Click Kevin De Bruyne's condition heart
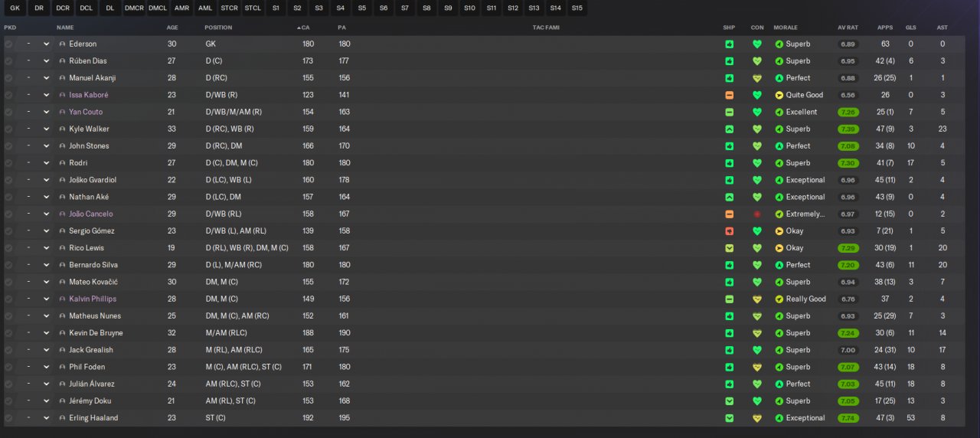The height and width of the screenshot is (438, 980). tap(757, 333)
